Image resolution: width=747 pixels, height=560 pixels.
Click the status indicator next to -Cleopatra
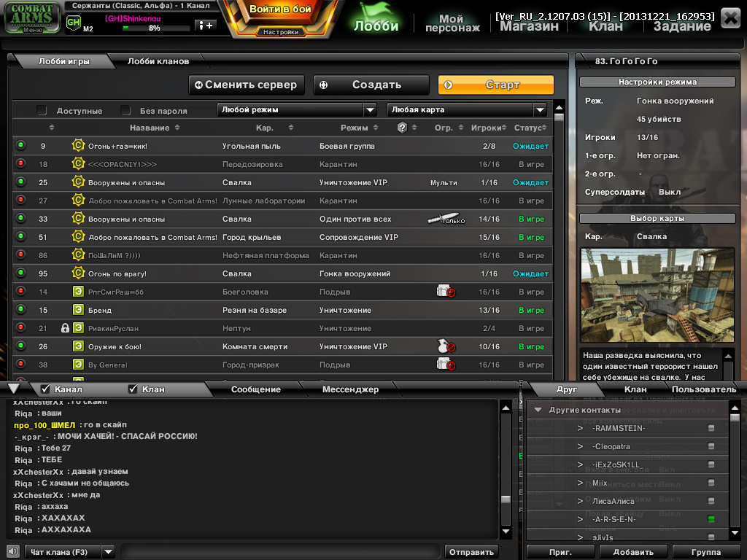coord(711,446)
